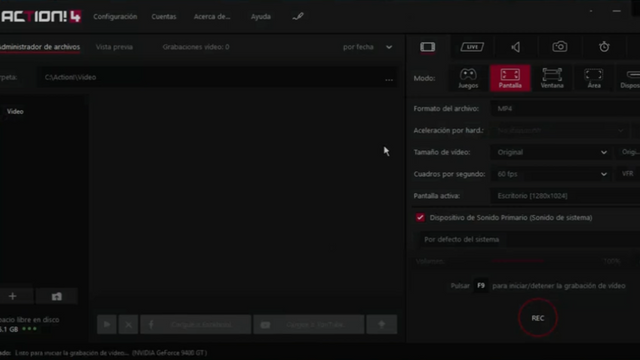
Task: Select the Video folder in tree
Action: 15,111
